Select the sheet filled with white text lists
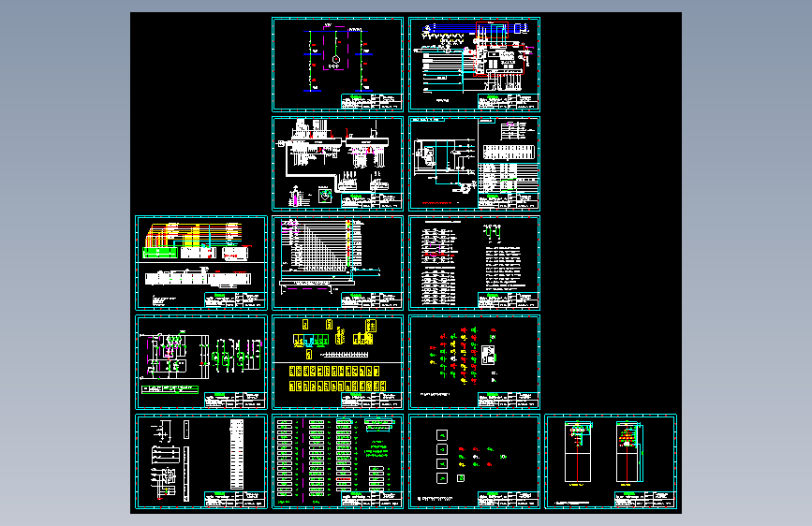The width and height of the screenshot is (812, 526). coord(474,263)
